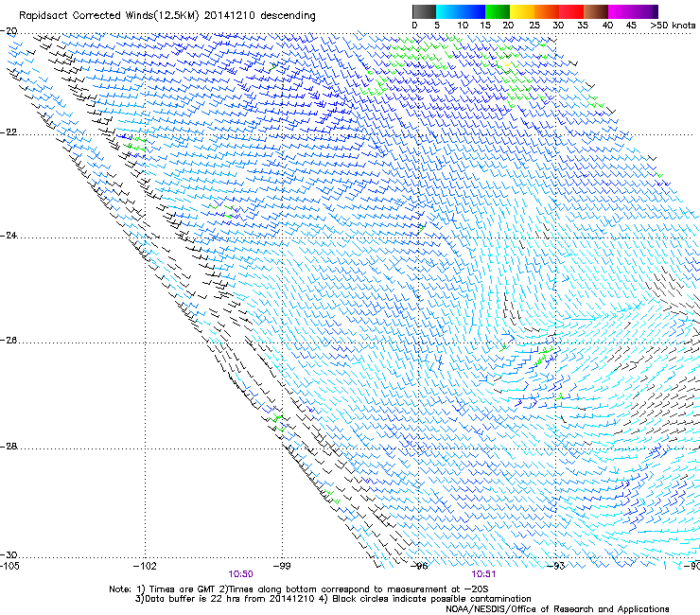Click the red 30-35 knots legend segment
The height and width of the screenshot is (615, 700).
(571, 11)
